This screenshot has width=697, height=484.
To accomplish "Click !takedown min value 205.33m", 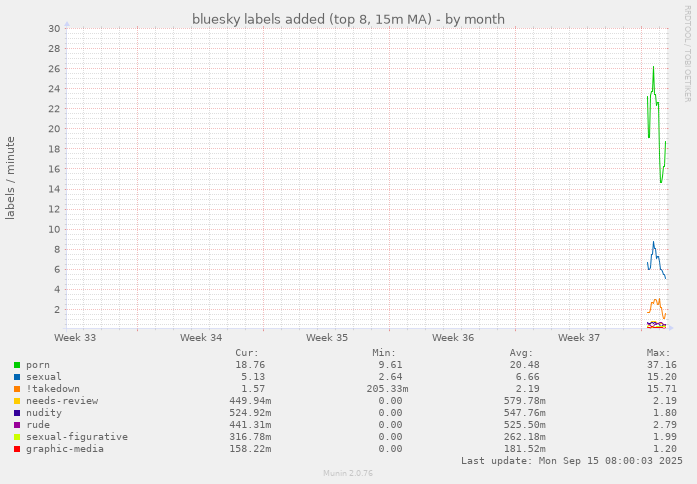I will coord(387,389).
